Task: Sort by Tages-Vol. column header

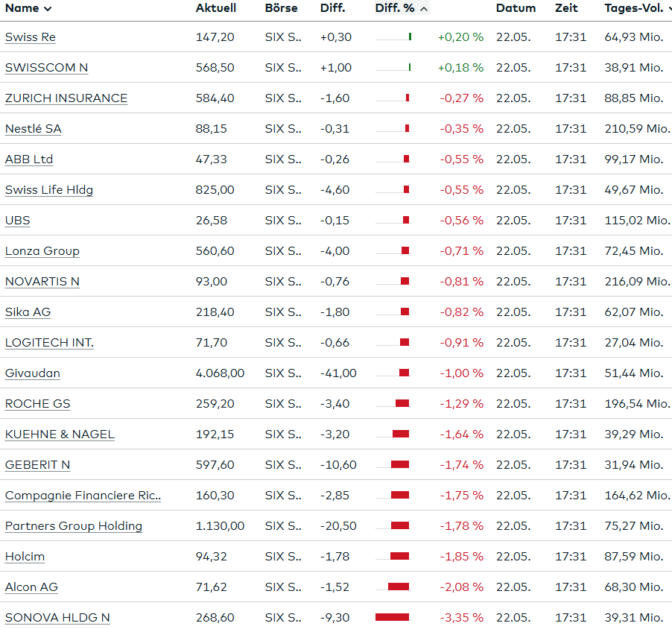Action: coord(638,8)
